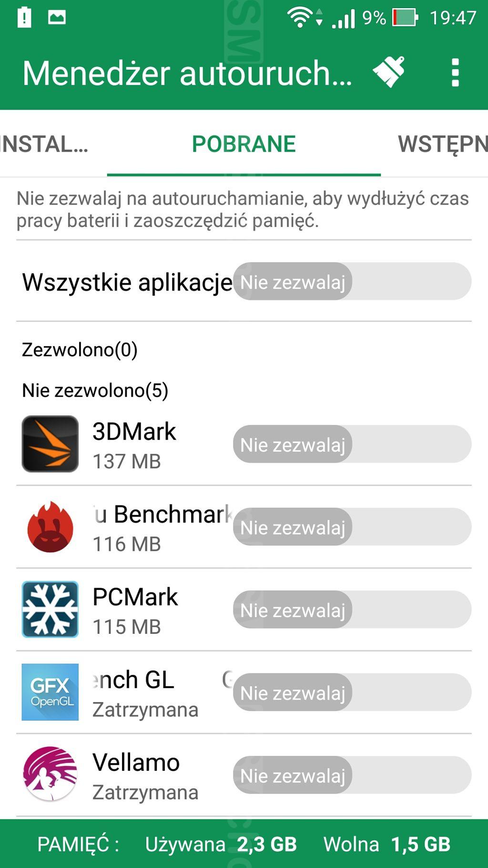Viewport: 488px width, 868px height.
Task: Tap the Vellamo app icon
Action: [x=50, y=775]
